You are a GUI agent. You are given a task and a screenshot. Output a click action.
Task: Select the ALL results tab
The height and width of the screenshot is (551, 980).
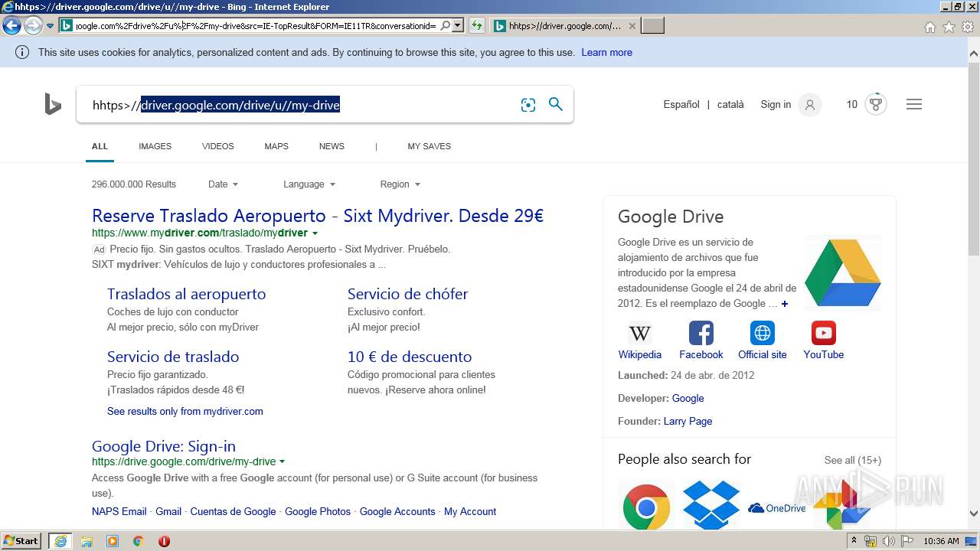pos(100,146)
